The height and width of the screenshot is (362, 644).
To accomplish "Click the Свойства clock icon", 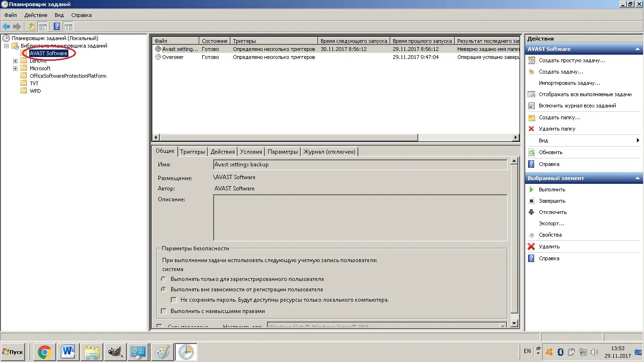I will point(531,235).
